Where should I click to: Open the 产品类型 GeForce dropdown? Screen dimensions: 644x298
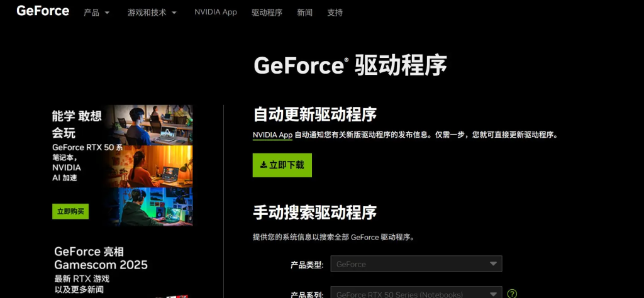(418, 264)
